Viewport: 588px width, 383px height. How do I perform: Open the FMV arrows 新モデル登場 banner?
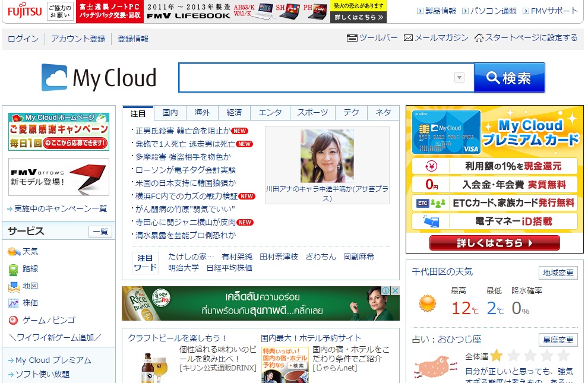59,177
